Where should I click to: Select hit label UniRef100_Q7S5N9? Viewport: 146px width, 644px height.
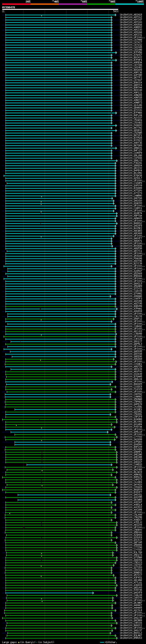click(x=131, y=557)
